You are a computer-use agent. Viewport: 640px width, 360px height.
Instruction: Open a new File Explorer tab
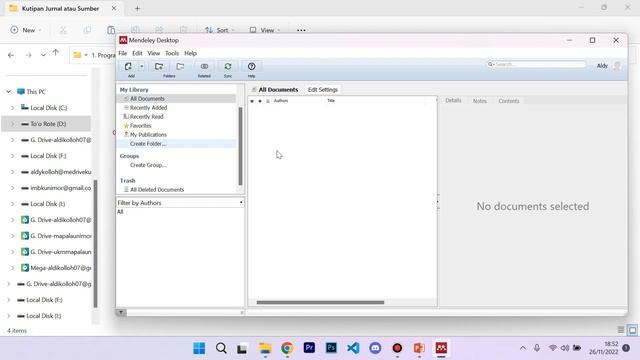[137, 8]
